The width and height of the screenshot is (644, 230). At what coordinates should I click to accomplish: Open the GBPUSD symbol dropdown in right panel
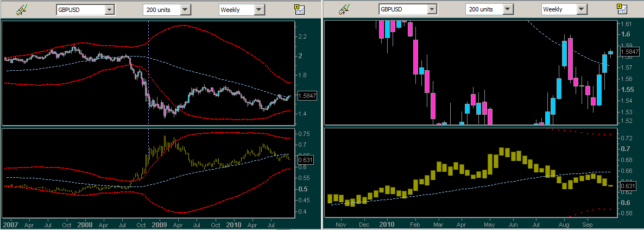(432, 10)
